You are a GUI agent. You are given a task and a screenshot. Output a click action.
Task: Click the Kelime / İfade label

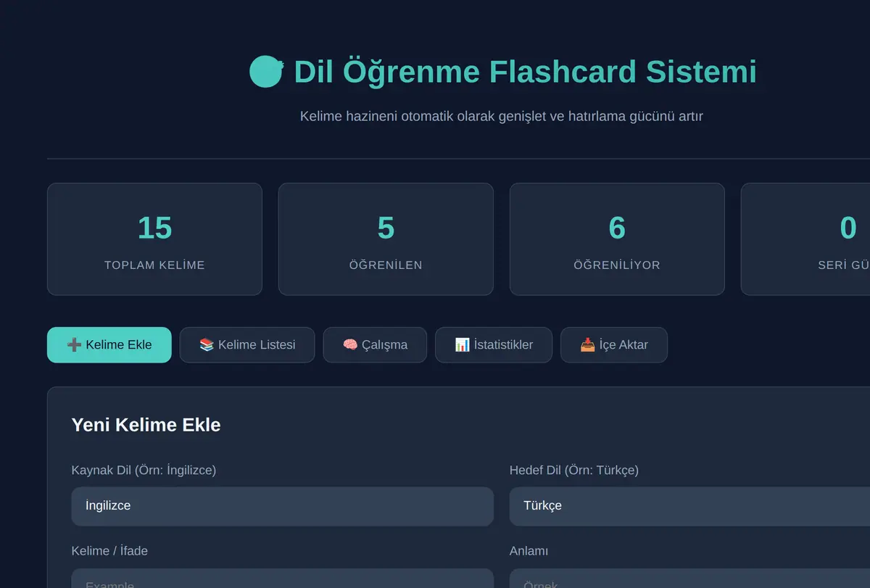(x=109, y=551)
